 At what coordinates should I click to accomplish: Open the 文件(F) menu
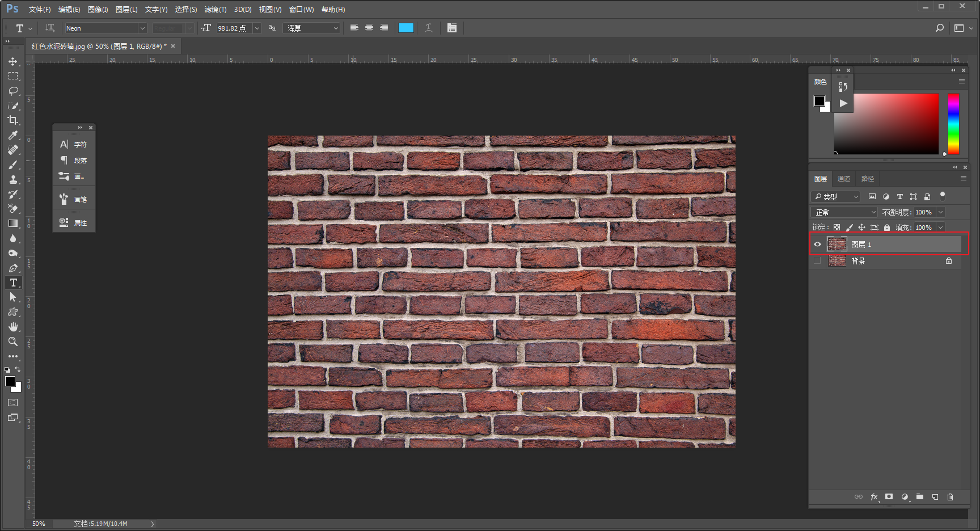pos(40,10)
